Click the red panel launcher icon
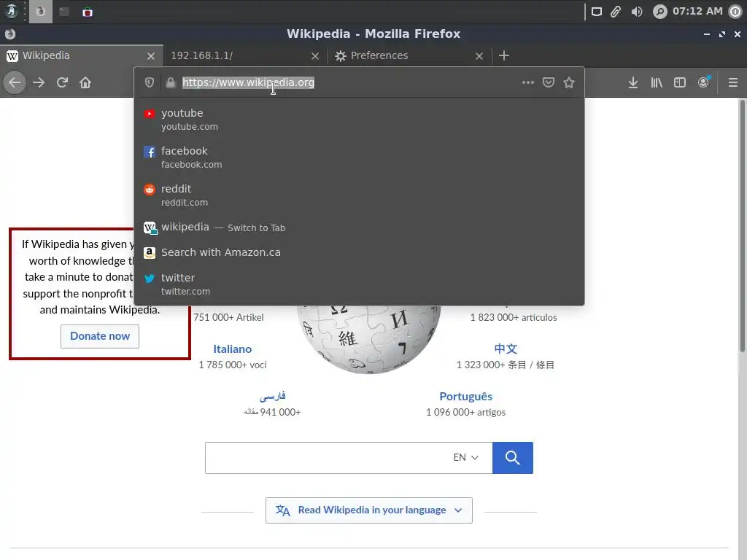This screenshot has height=560, width=747. [88, 12]
